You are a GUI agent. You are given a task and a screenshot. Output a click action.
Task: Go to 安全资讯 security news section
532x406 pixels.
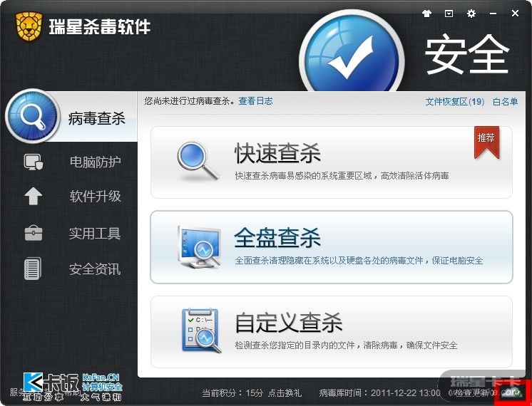click(71, 269)
